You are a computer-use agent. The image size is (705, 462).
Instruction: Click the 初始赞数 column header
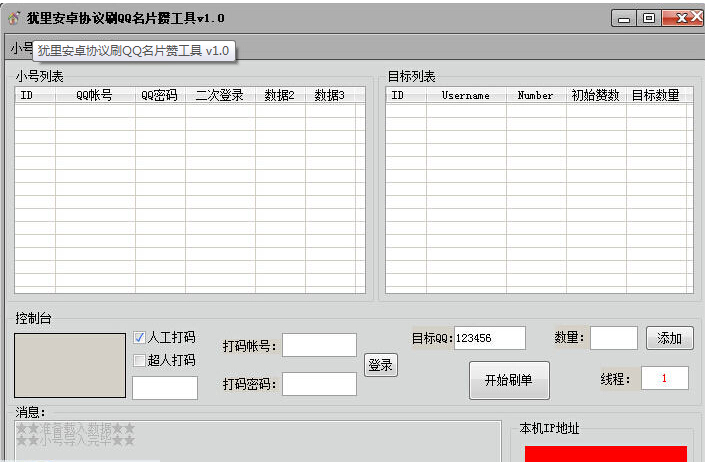[596, 95]
